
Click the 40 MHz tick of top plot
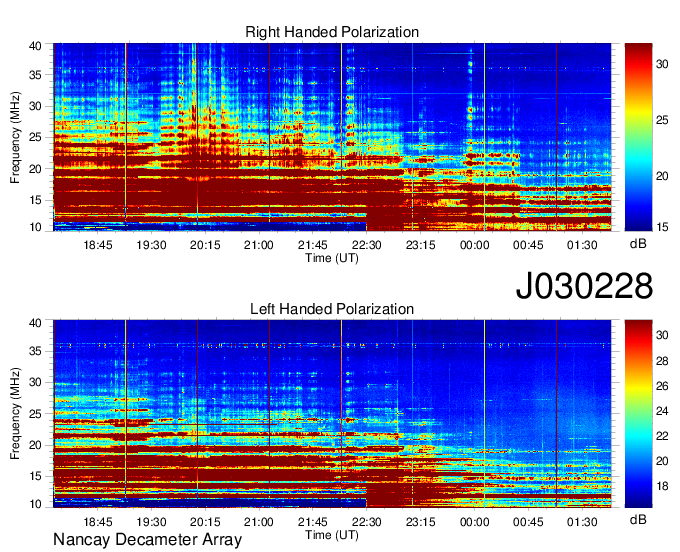[35, 46]
